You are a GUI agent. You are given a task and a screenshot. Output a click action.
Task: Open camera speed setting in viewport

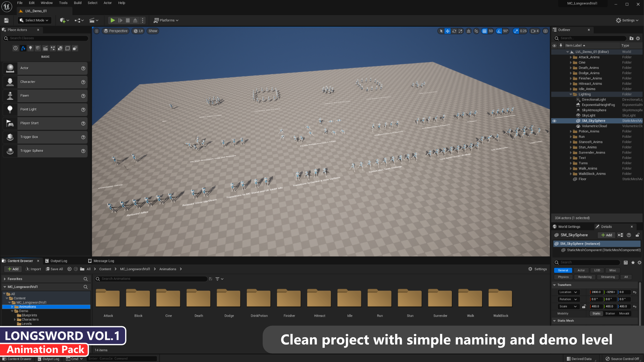click(535, 31)
